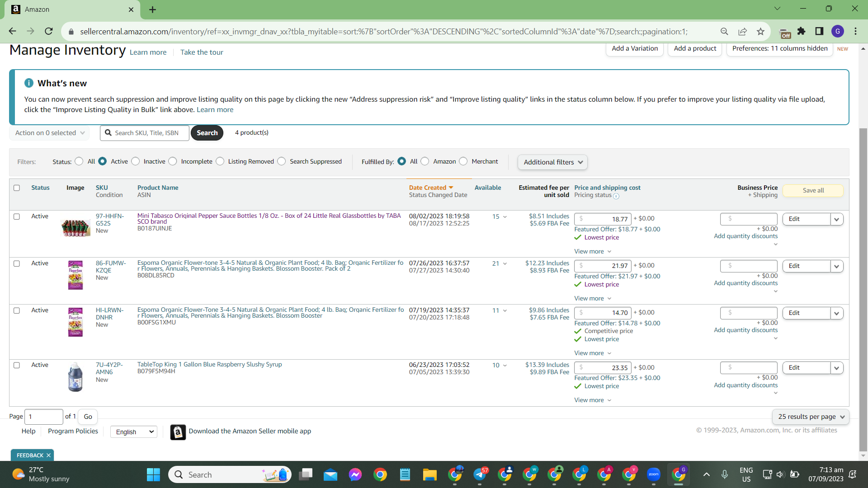Select the Search Suppressed status filter
The width and height of the screenshot is (868, 488).
pos(282,161)
